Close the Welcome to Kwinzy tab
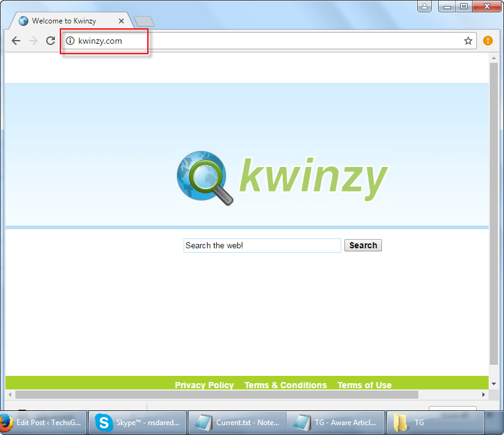The image size is (504, 435). point(121,21)
